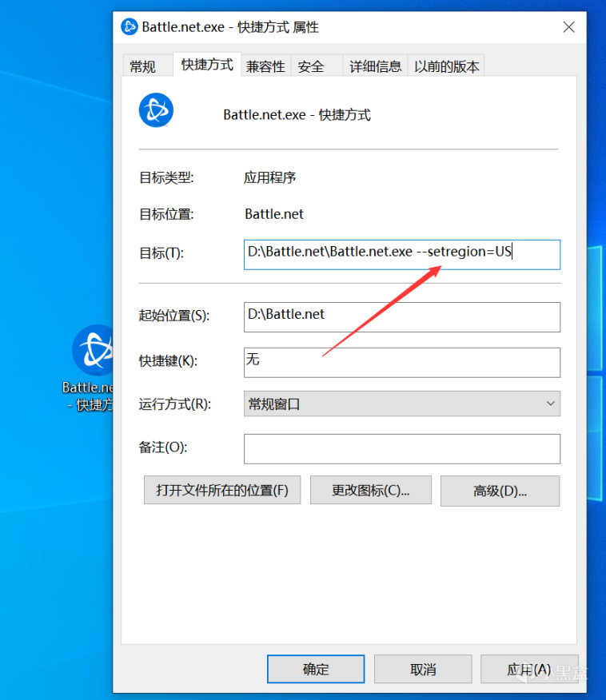Click the 取消 button
The height and width of the screenshot is (700, 606).
(x=423, y=669)
